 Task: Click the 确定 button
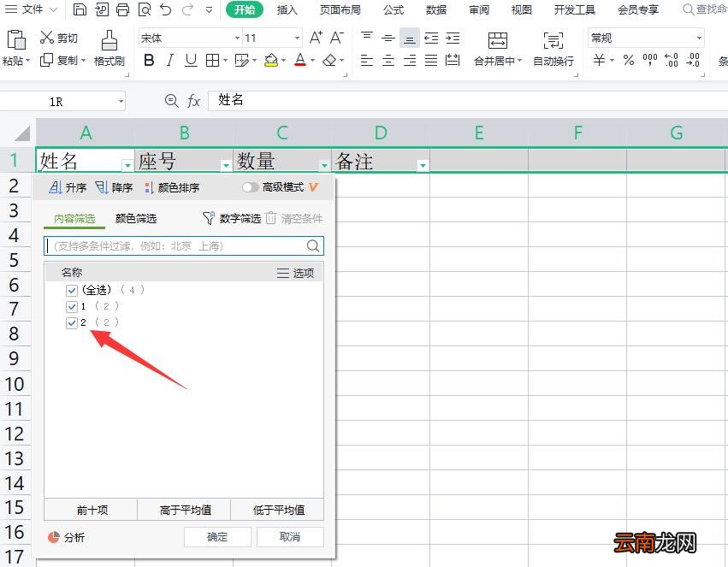(x=217, y=537)
